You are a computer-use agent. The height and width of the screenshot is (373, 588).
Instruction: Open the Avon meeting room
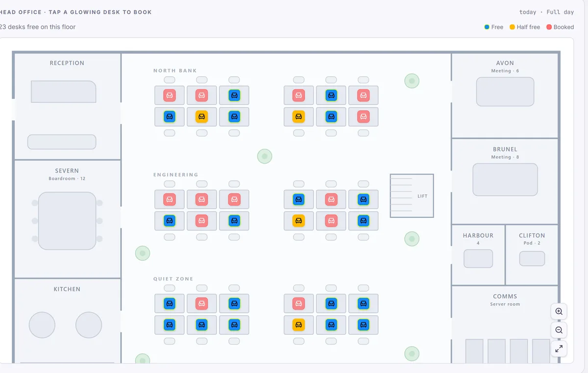point(505,92)
